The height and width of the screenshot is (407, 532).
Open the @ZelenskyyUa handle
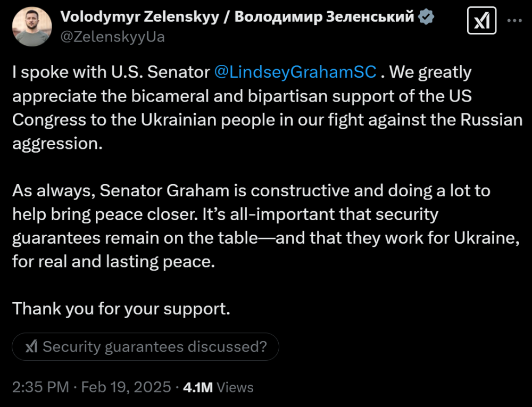[113, 37]
